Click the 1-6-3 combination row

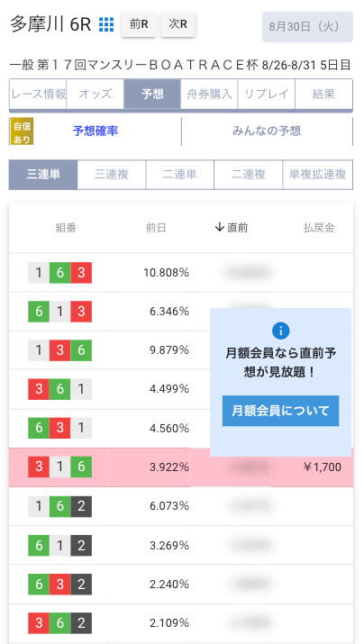click(181, 272)
